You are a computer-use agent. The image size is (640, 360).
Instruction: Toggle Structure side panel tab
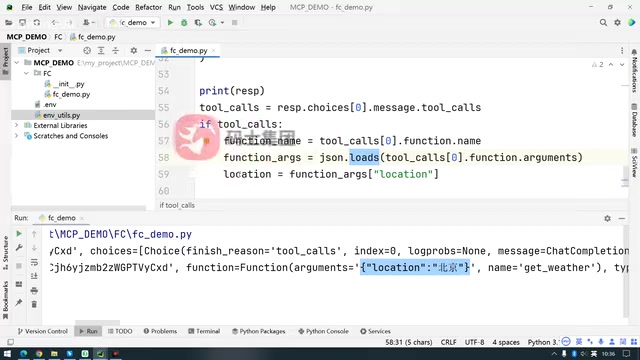pyautogui.click(x=5, y=252)
